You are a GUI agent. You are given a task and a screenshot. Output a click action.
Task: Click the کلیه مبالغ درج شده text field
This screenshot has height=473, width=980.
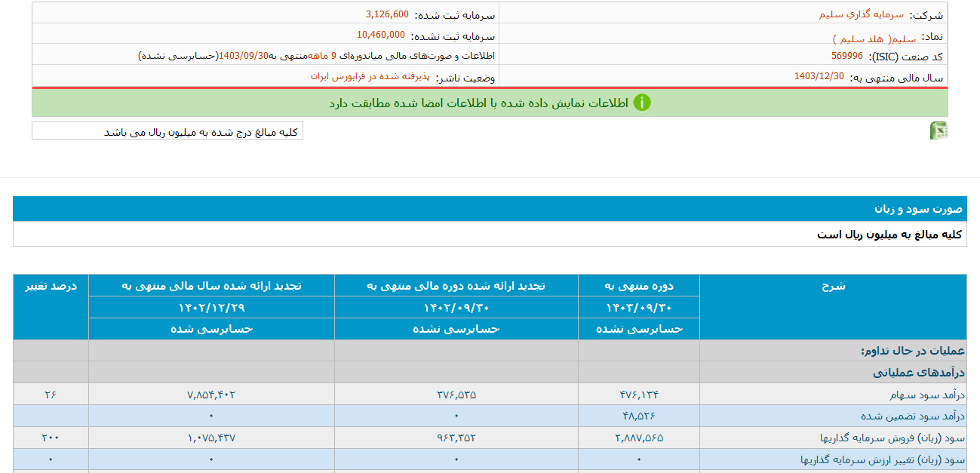pyautogui.click(x=166, y=131)
